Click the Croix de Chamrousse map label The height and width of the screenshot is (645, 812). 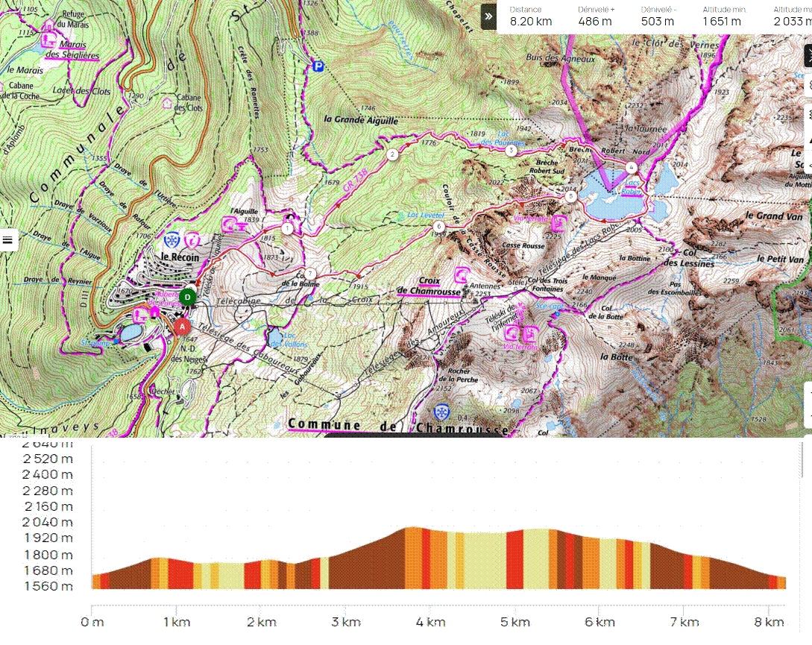tap(429, 286)
